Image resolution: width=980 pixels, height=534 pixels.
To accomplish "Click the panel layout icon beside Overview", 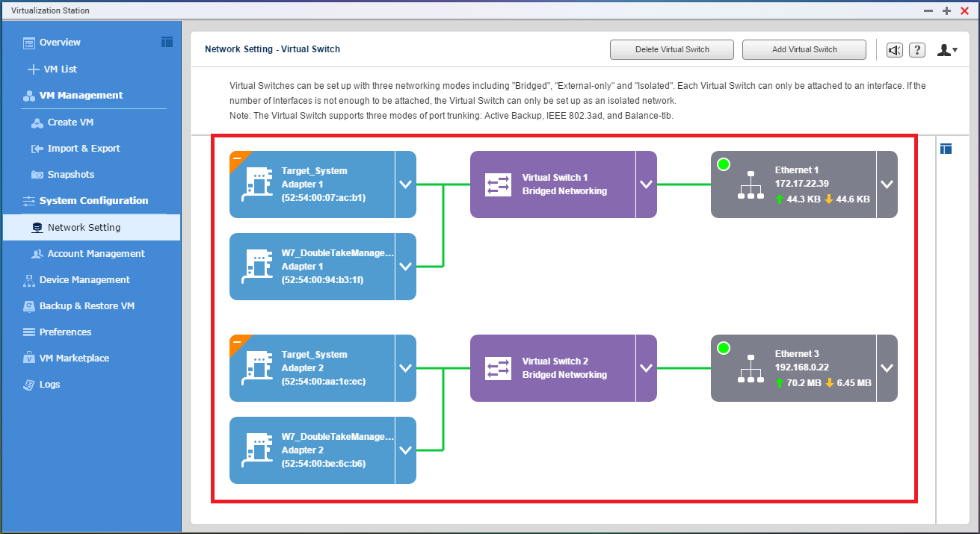I will pos(167,42).
